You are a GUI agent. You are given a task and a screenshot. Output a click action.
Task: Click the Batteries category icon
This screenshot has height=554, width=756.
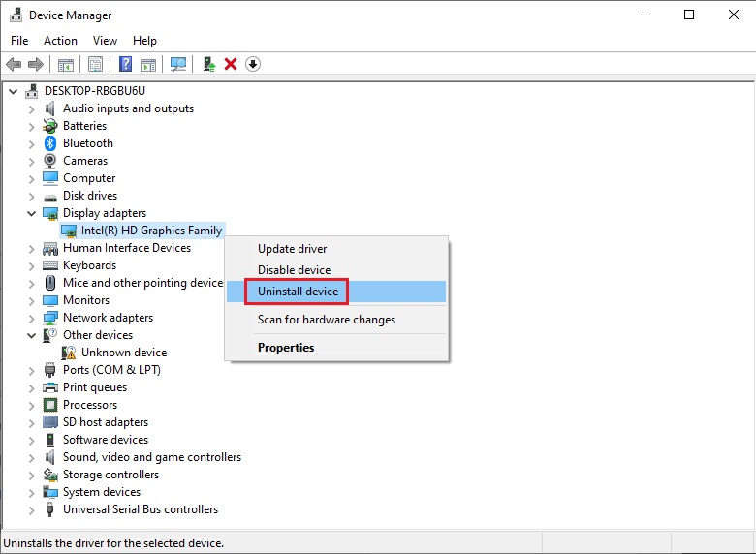pyautogui.click(x=50, y=126)
